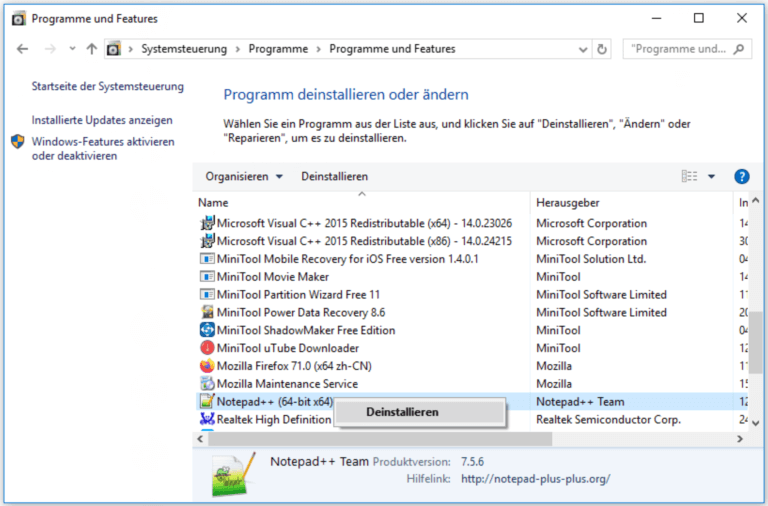768x506 pixels.
Task: Click Visual C++ 2015 x64 installer icon
Action: [207, 223]
